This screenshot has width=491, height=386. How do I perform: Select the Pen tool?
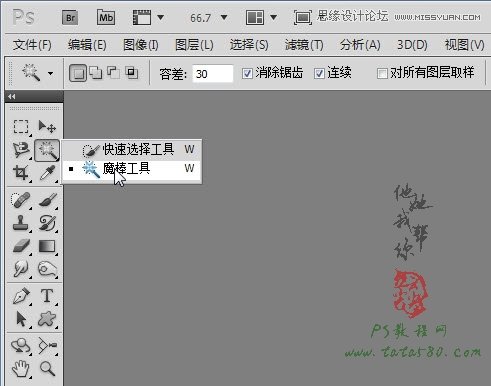(21, 296)
